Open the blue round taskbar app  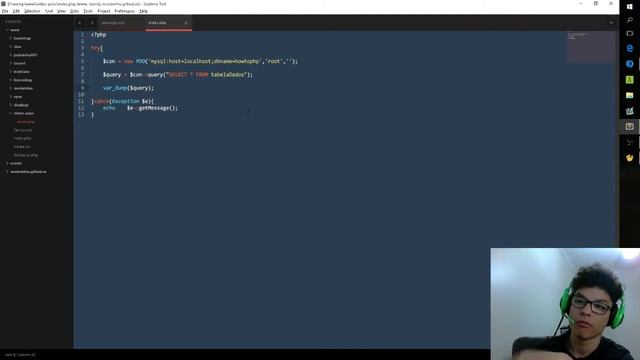[x=629, y=64]
